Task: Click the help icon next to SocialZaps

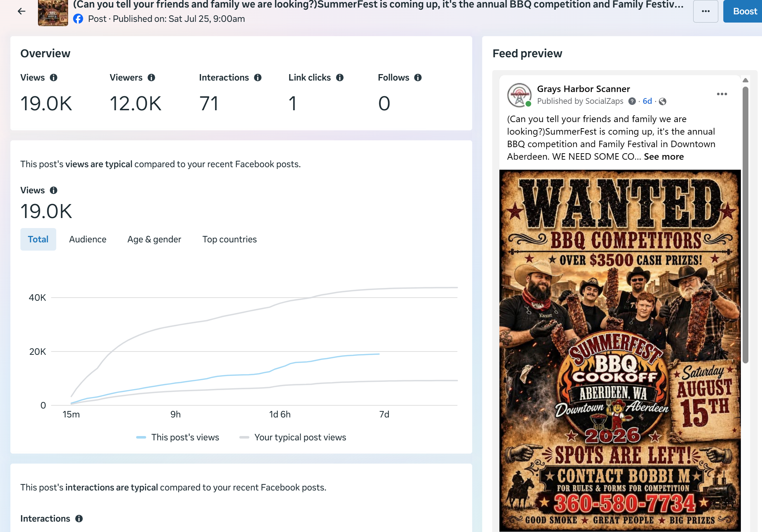Action: click(x=632, y=101)
